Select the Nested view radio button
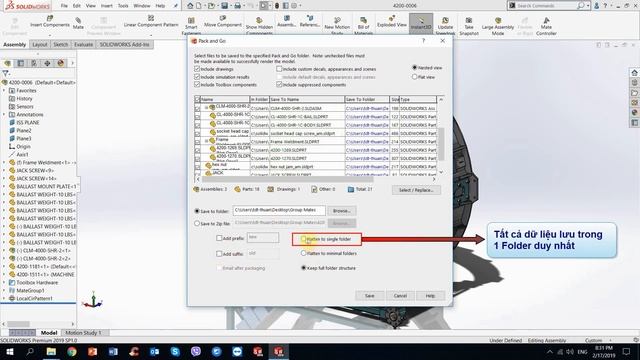 (415, 67)
